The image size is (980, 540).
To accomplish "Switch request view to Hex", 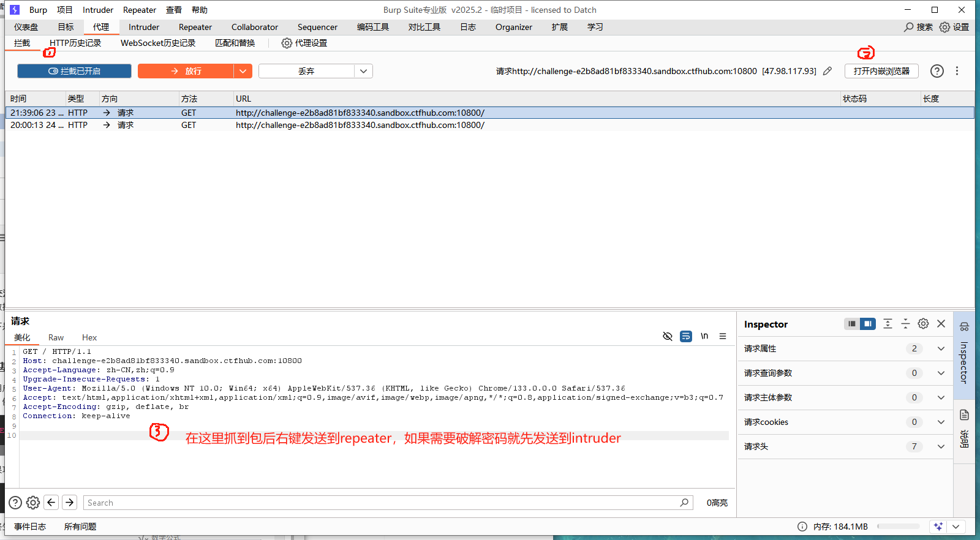I will (89, 337).
